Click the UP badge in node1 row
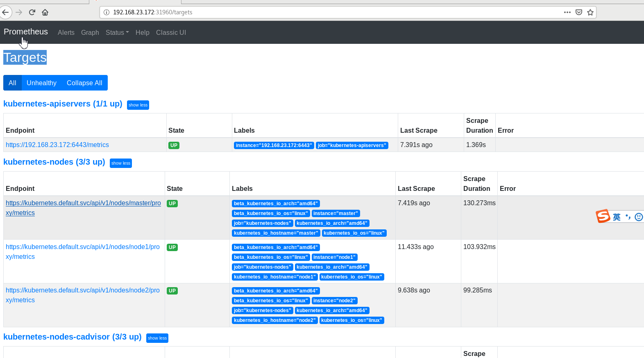This screenshot has height=358, width=644. coord(172,247)
